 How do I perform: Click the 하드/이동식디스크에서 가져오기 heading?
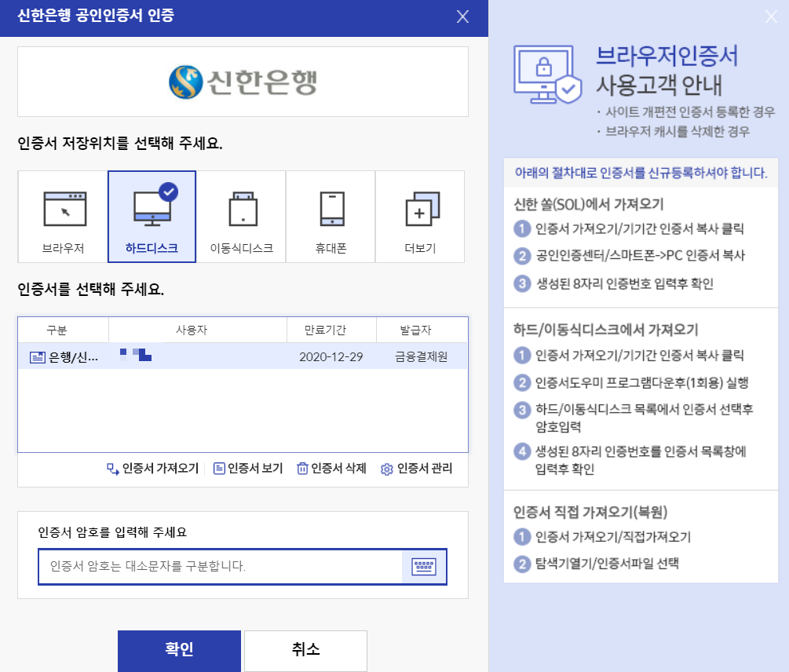coord(606,330)
